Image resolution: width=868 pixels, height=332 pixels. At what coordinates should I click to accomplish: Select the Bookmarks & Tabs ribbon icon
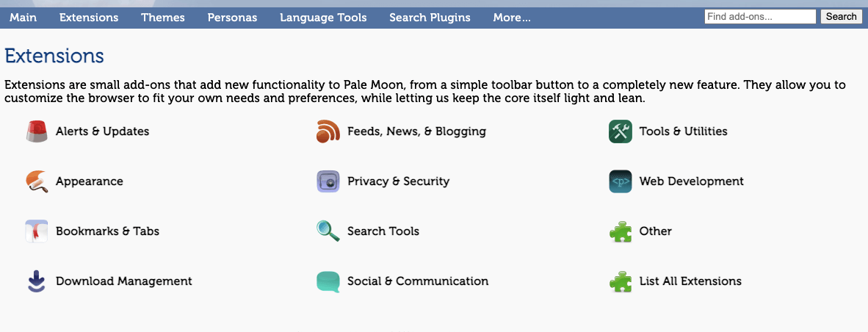point(37,231)
